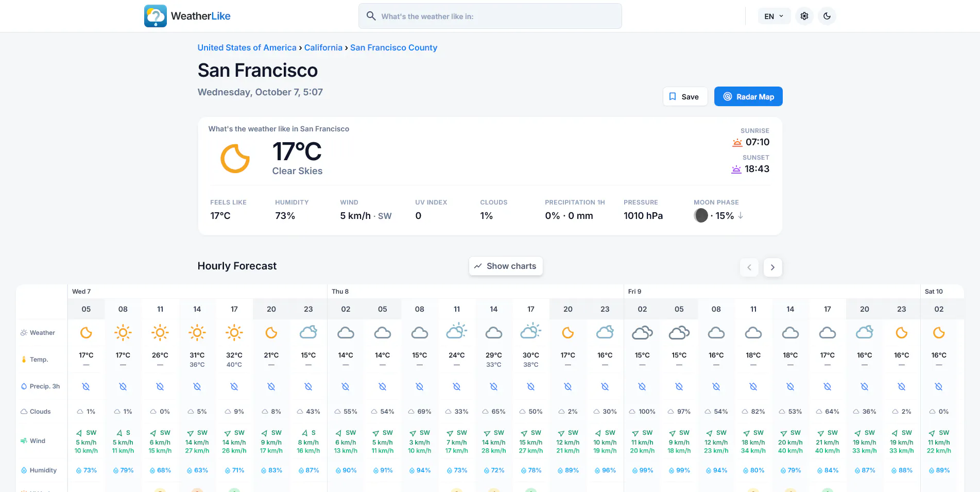
Task: Click the 1010 hPa pressure value
Action: tap(643, 216)
